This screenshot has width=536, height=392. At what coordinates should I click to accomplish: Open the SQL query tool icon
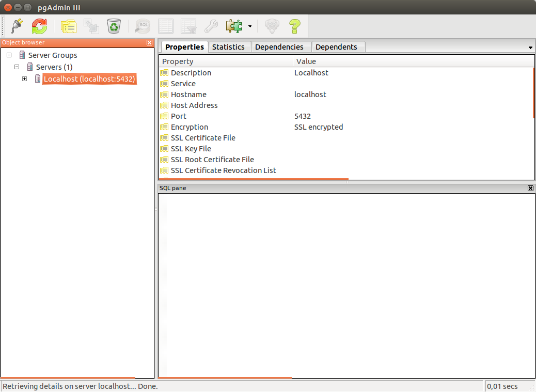pyautogui.click(x=143, y=26)
